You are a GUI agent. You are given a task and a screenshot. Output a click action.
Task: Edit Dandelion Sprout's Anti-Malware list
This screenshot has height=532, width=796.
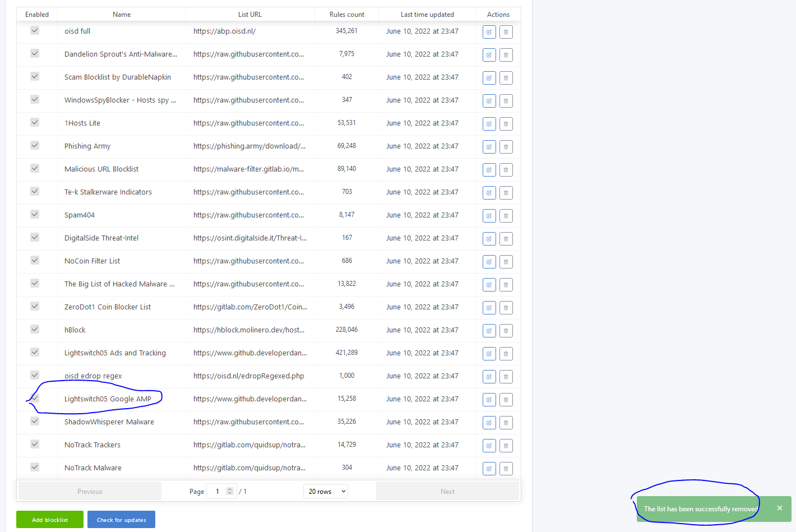(x=489, y=55)
